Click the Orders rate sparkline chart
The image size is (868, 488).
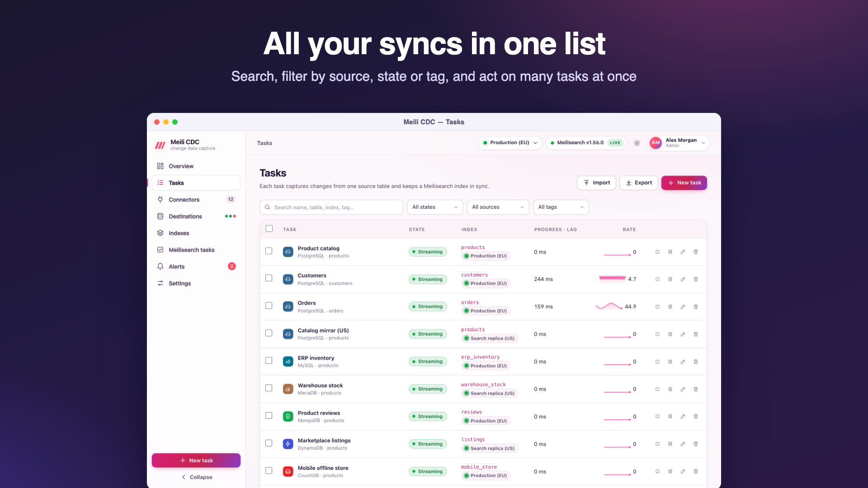click(x=609, y=306)
